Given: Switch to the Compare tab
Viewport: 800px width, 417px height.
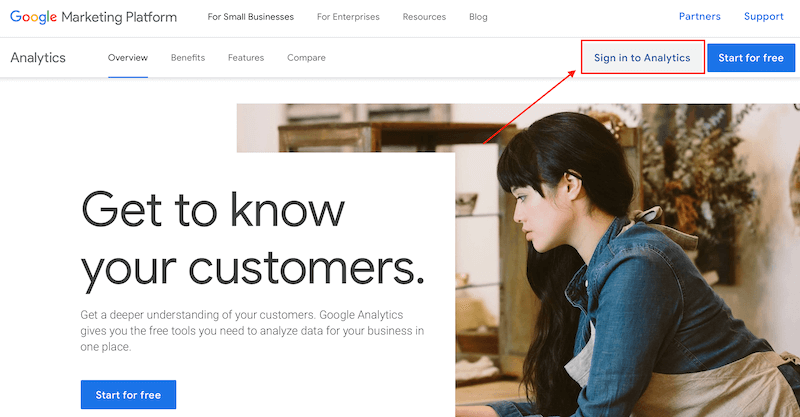Looking at the screenshot, I should [306, 58].
